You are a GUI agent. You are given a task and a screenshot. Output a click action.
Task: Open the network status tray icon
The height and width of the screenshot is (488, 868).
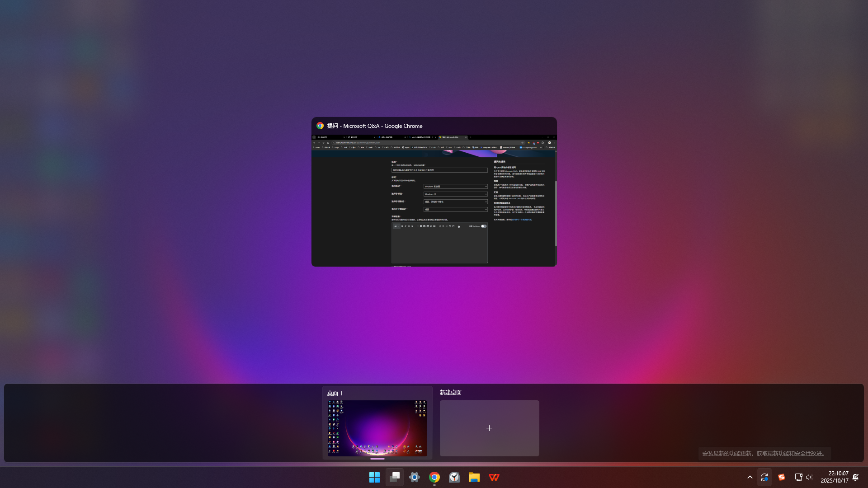(798, 477)
